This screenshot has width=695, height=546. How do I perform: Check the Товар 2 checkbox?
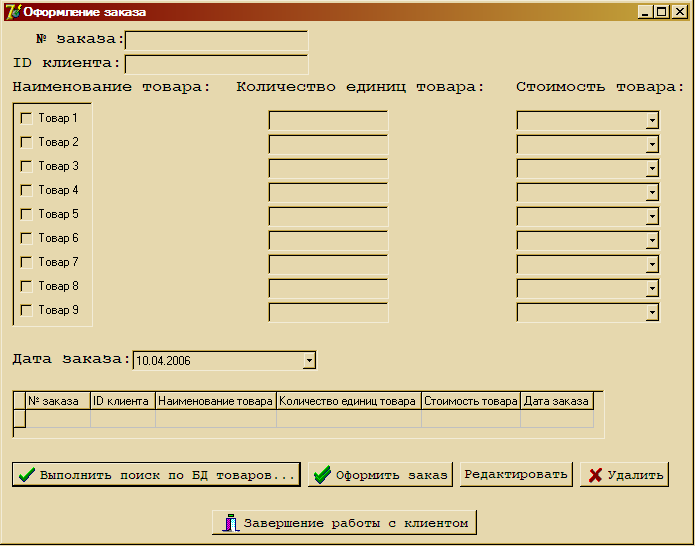(27, 142)
